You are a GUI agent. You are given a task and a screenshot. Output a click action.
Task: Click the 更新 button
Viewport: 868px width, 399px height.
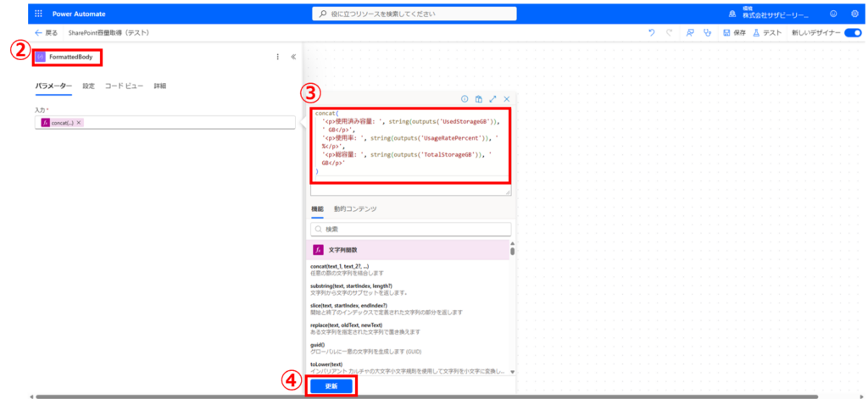click(x=331, y=385)
